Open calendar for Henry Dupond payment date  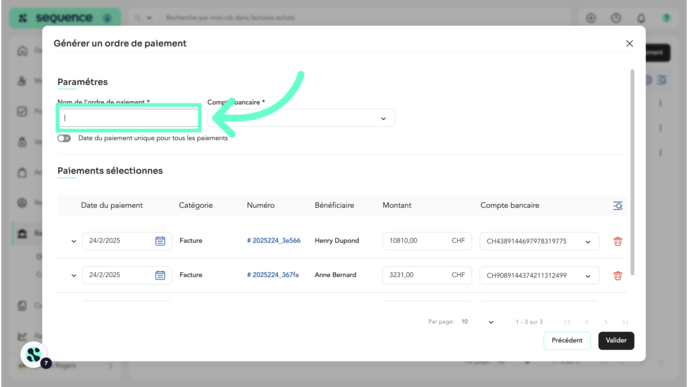coord(160,241)
